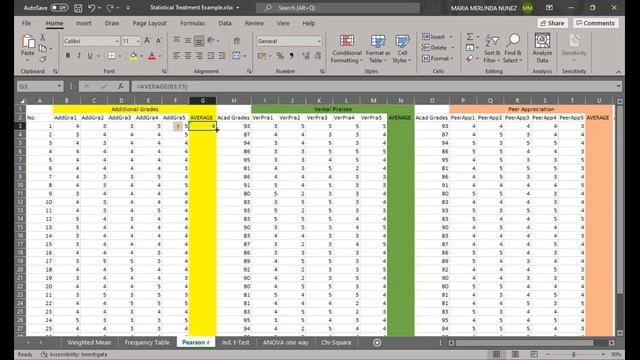The width and height of the screenshot is (640, 360).
Task: Apply the yellow fill color
Action: [x=133, y=56]
